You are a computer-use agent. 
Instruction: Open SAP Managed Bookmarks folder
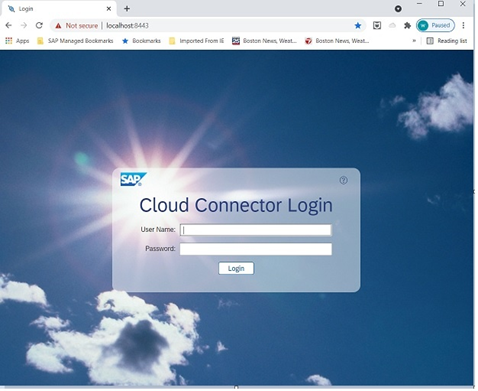[75, 41]
